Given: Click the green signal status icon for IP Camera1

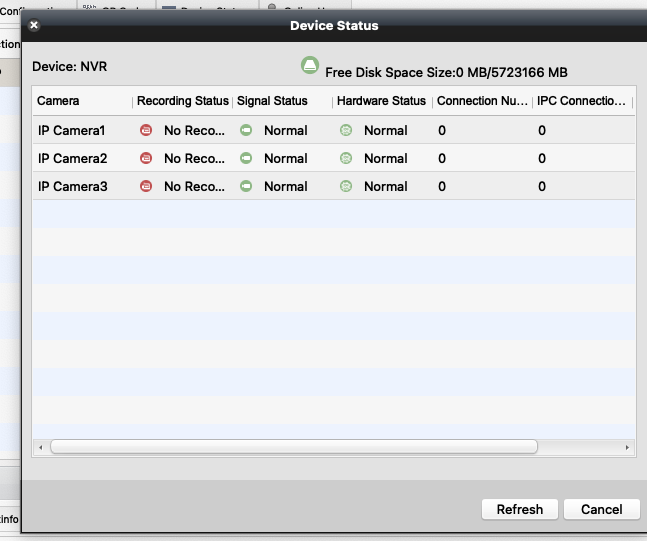Looking at the screenshot, I should click(246, 130).
